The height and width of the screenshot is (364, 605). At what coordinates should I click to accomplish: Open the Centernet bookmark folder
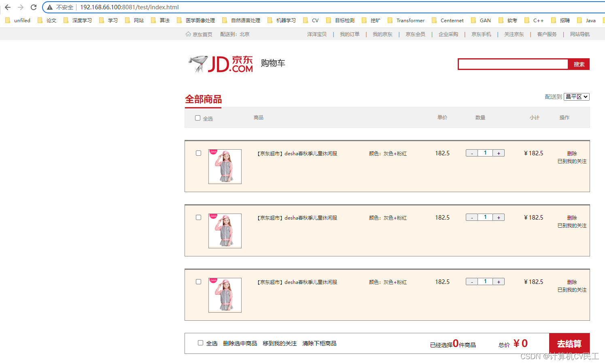[x=448, y=20]
